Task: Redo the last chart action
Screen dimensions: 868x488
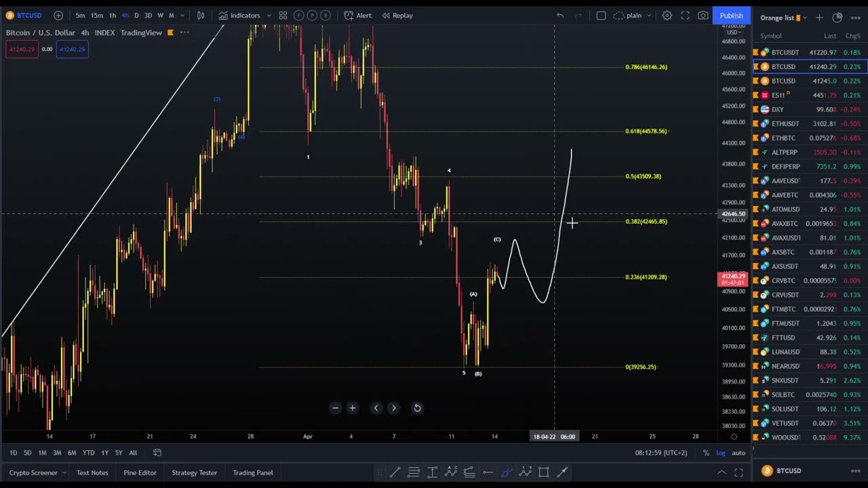Action: click(x=578, y=15)
